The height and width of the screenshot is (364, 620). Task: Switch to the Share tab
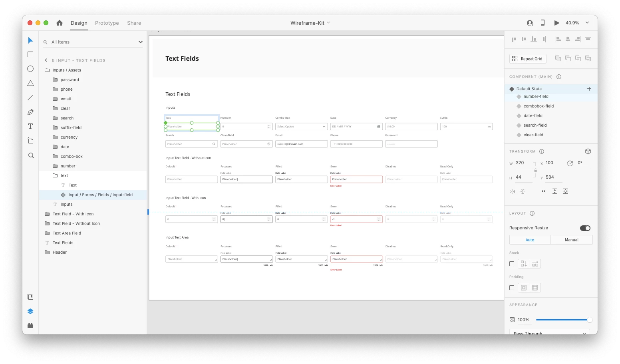coord(134,23)
